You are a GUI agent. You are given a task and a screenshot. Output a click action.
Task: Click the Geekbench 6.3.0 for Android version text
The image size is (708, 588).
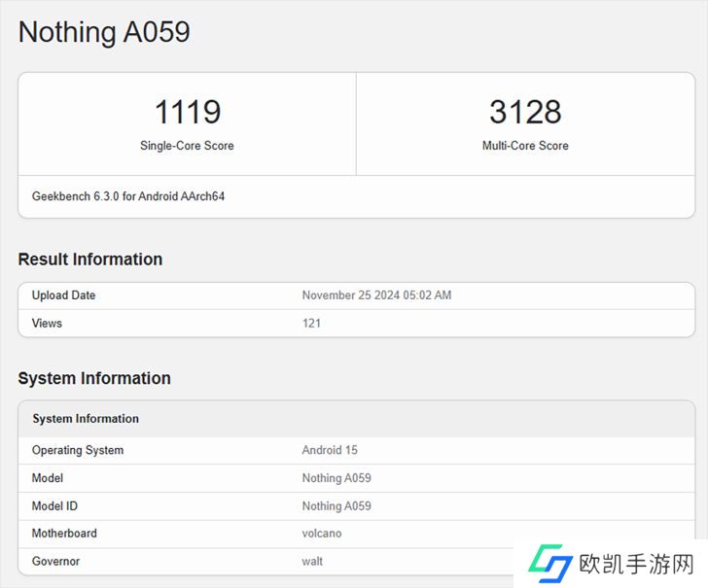click(x=128, y=196)
